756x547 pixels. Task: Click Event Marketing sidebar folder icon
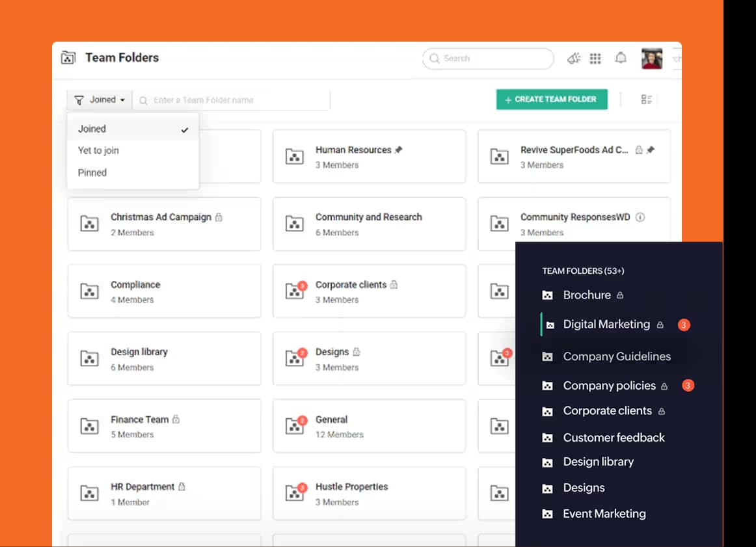tap(547, 514)
